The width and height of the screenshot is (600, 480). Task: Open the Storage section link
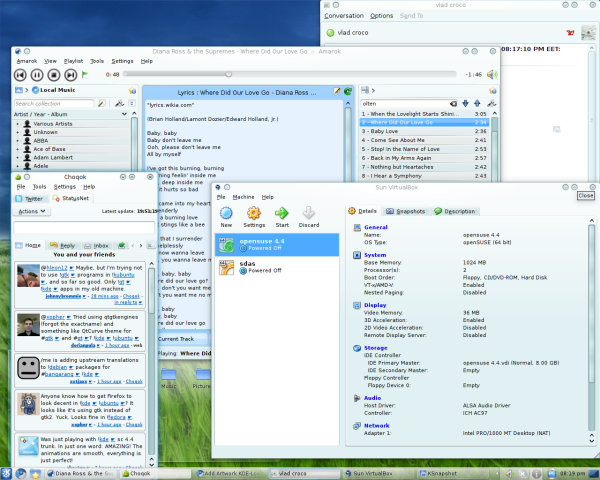tap(376, 348)
